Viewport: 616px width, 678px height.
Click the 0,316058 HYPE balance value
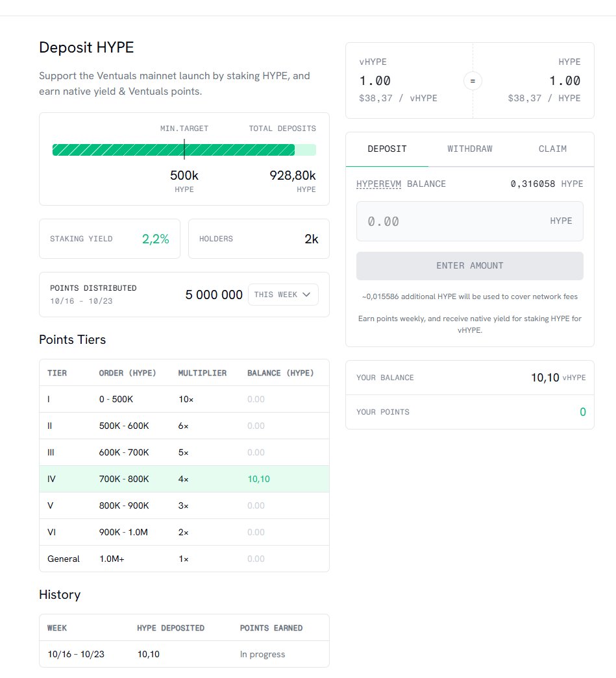(x=547, y=184)
